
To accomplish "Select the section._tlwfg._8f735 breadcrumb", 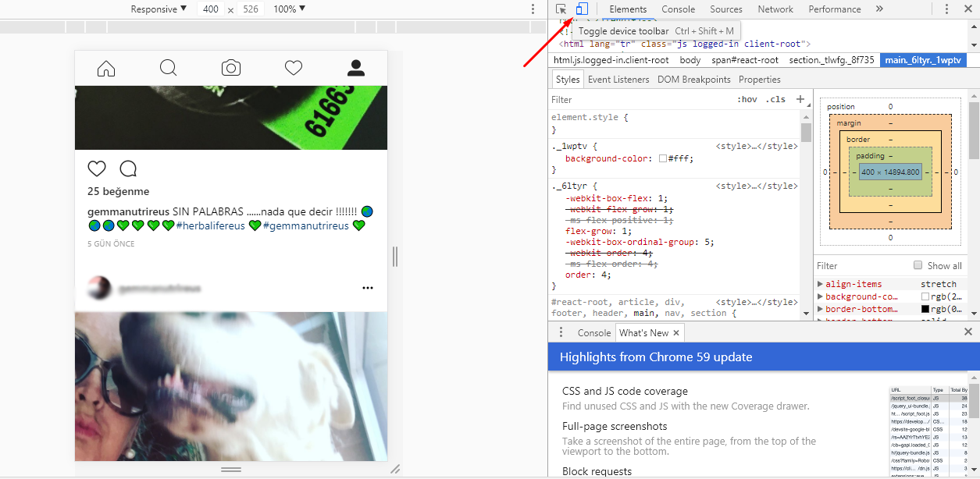I will [832, 60].
